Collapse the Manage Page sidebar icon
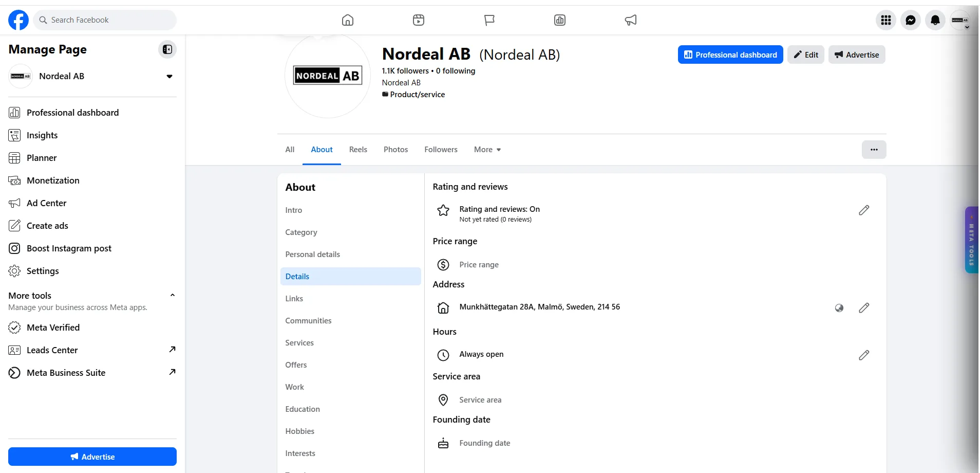This screenshot has height=473, width=980. [167, 49]
